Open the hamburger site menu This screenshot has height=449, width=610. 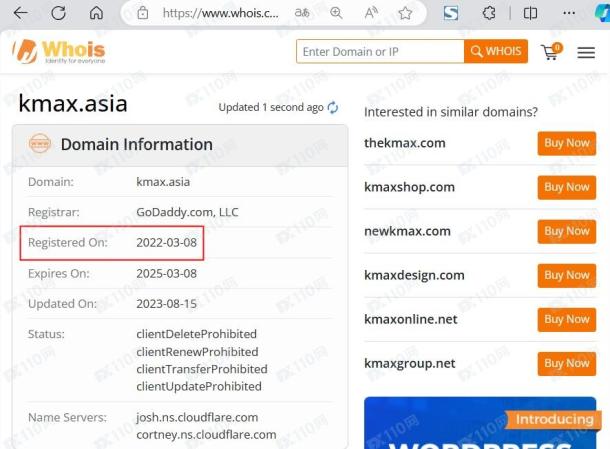click(586, 52)
